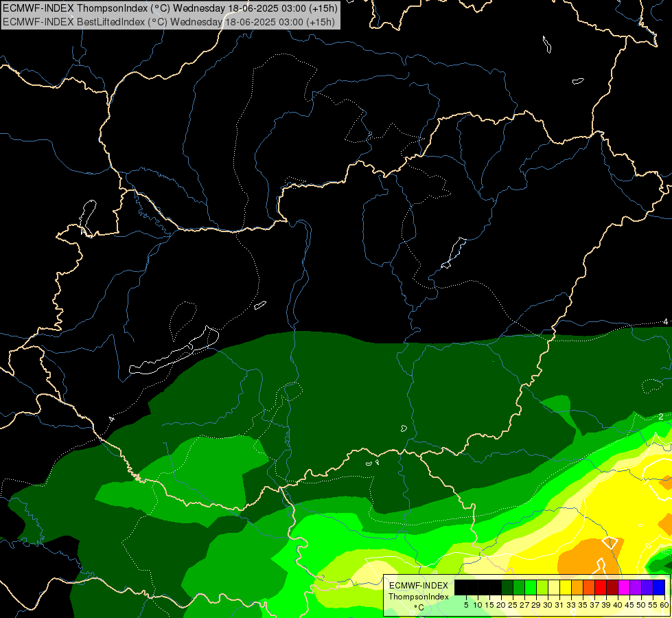Pick the violet 50–55 legend swatch
Screen dimensions: 672x618
647,587
